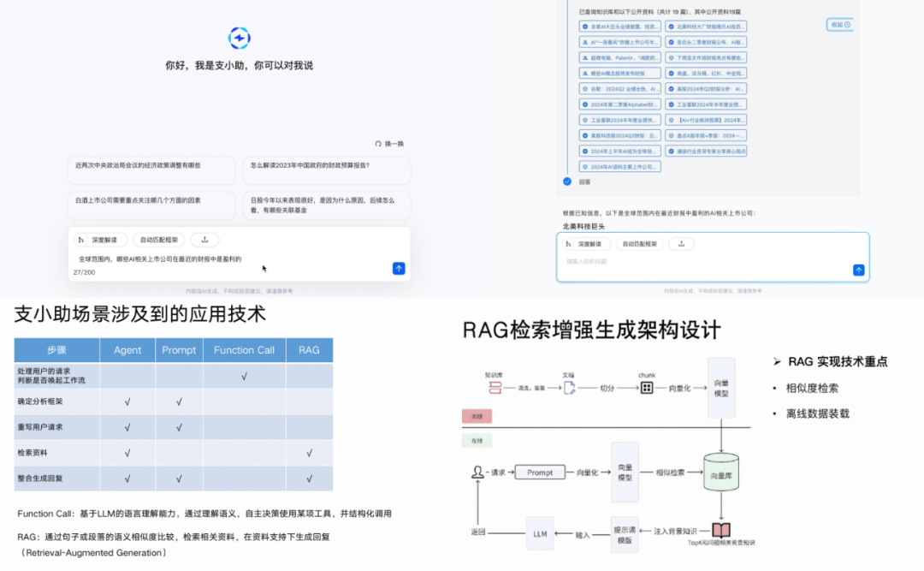The height and width of the screenshot is (571, 924).
Task: Click the 27/200 character counter
Action: (84, 272)
